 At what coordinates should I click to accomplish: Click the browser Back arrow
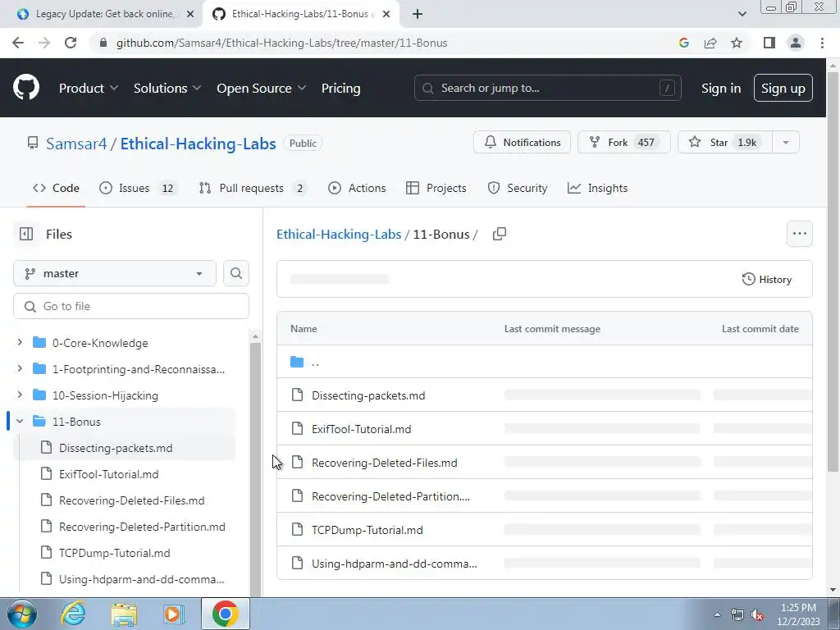pos(18,43)
